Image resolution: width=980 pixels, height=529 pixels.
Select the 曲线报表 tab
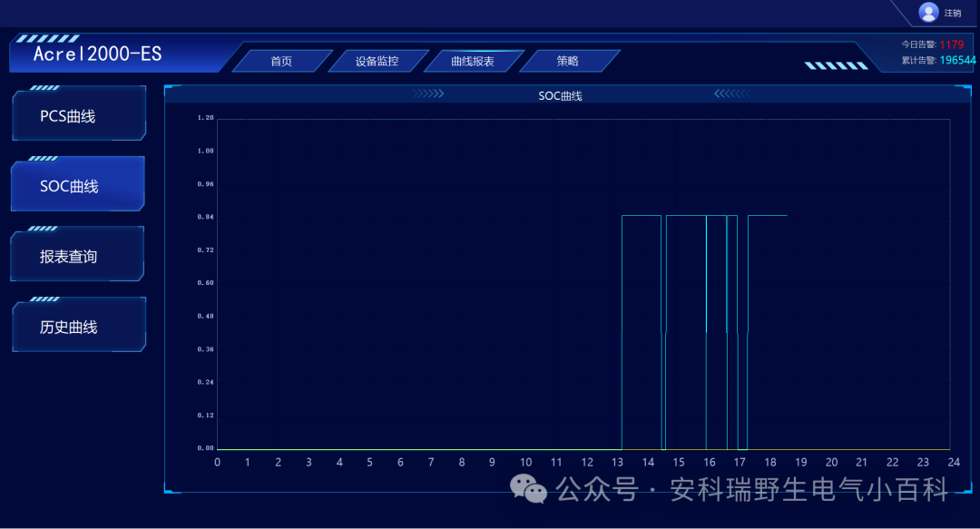point(473,62)
